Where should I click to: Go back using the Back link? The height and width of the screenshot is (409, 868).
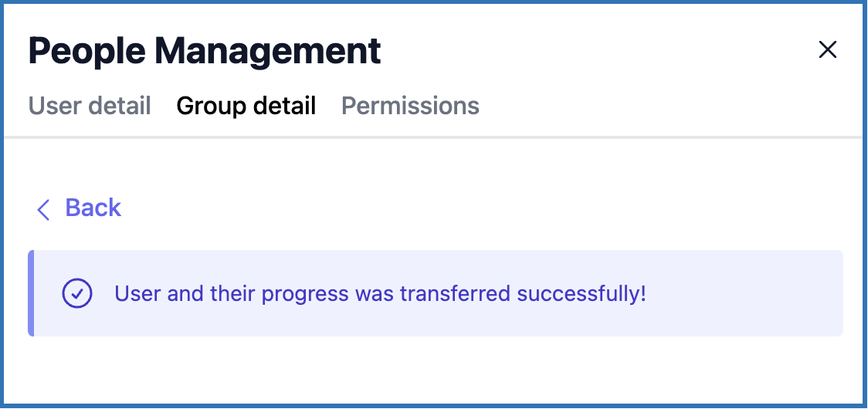93,208
